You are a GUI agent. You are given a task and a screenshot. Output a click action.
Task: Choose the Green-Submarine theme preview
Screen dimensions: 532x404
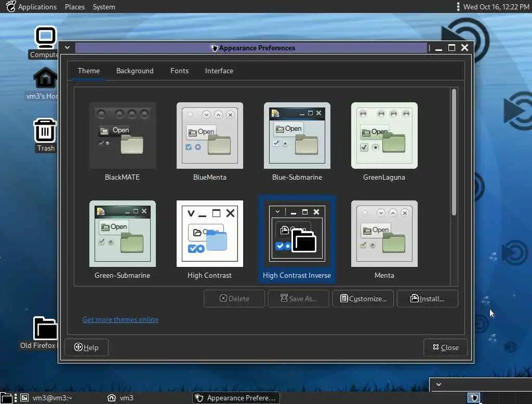tap(122, 233)
